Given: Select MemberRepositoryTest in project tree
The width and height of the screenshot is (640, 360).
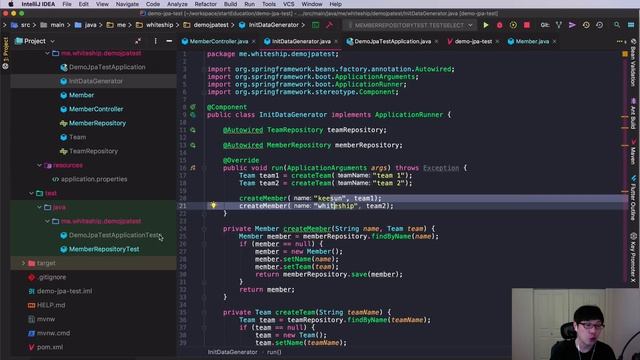Looking at the screenshot, I should click(x=104, y=249).
